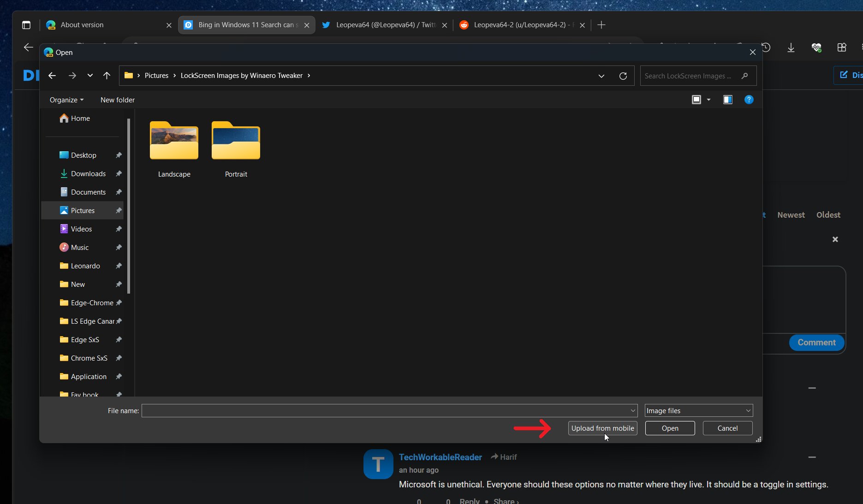The image size is (863, 504).
Task: Click the folder icon in address bar
Action: point(129,76)
